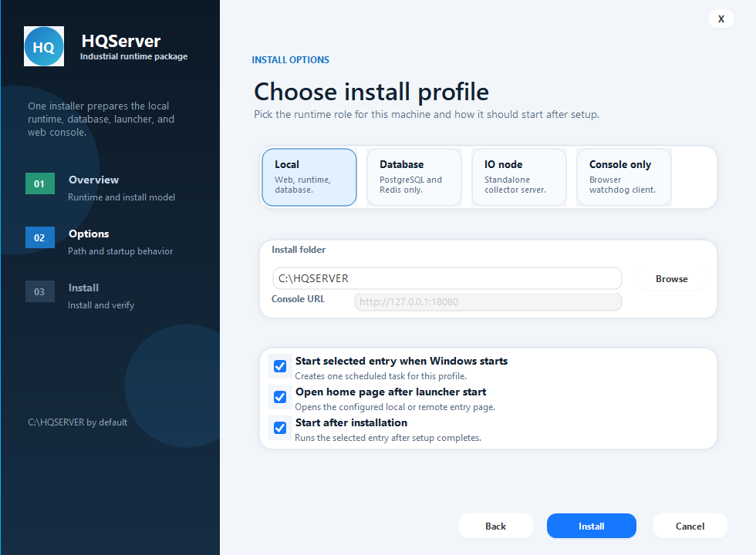Click the "Pick the runtime role" subtitle text

[x=427, y=114]
